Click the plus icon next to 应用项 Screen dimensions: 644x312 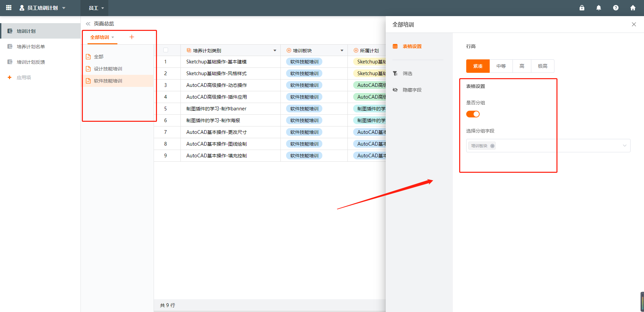(9, 77)
